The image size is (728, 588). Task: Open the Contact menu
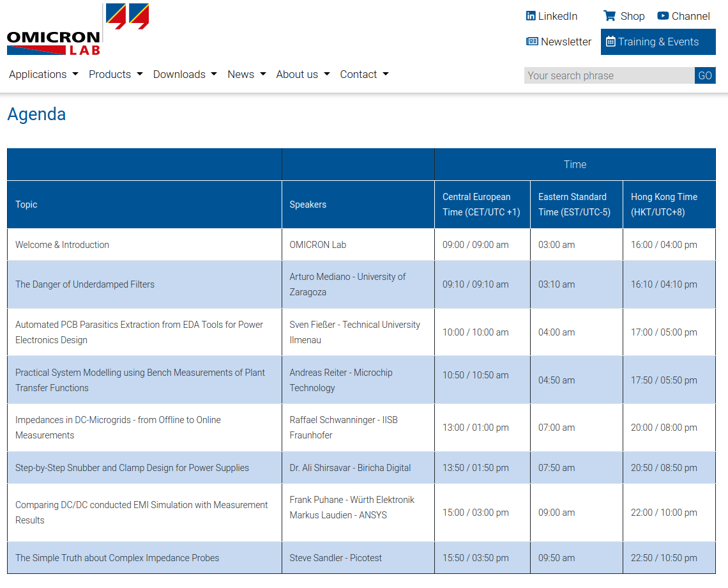[364, 74]
